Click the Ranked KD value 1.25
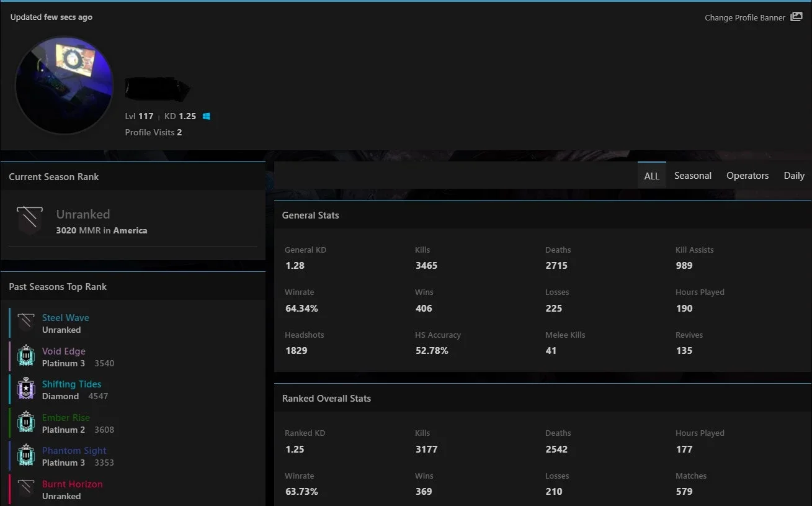Screen dimensions: 812x506 pyautogui.click(x=295, y=449)
